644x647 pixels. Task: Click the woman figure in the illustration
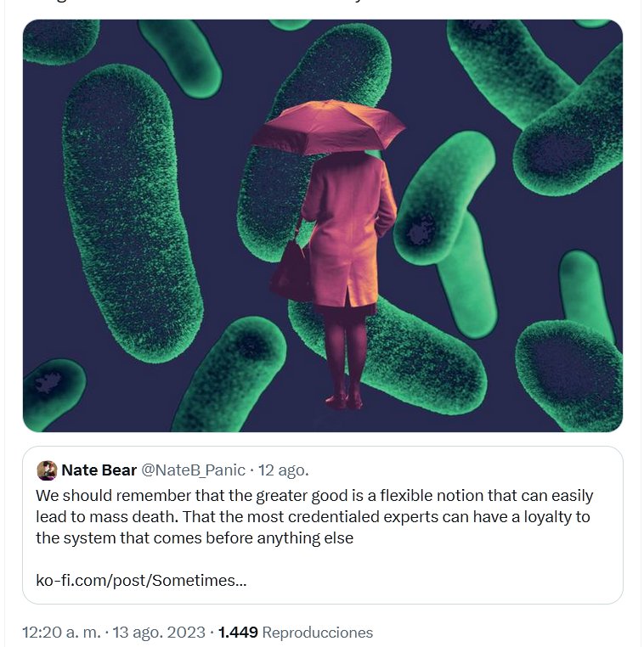click(x=347, y=246)
